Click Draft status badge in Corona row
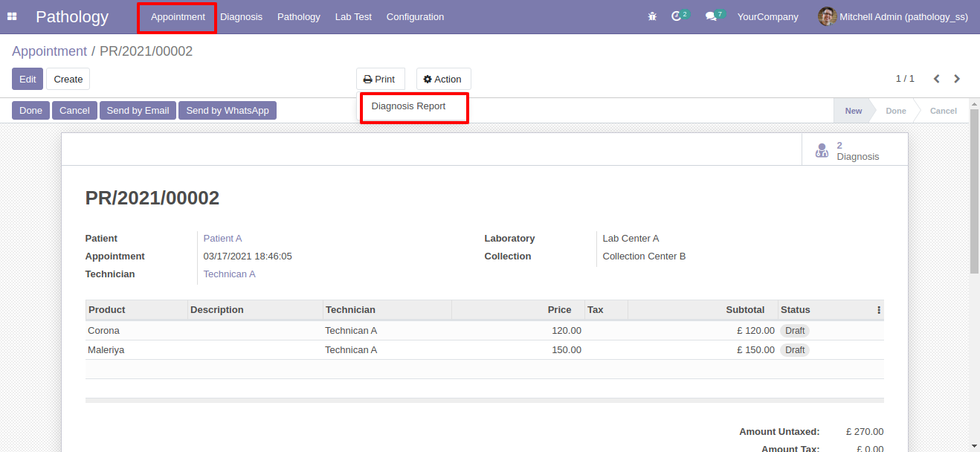 pyautogui.click(x=795, y=331)
